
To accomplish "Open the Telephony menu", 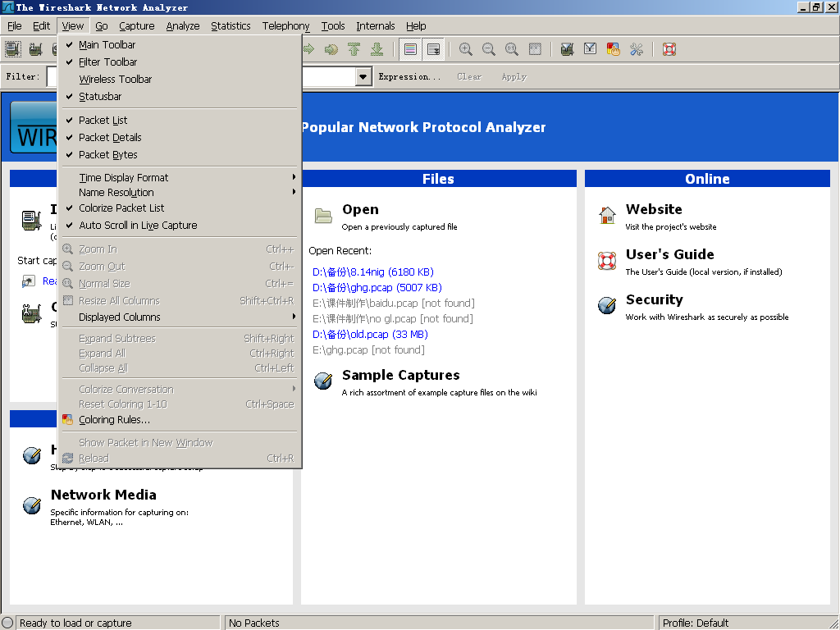I will coord(285,25).
